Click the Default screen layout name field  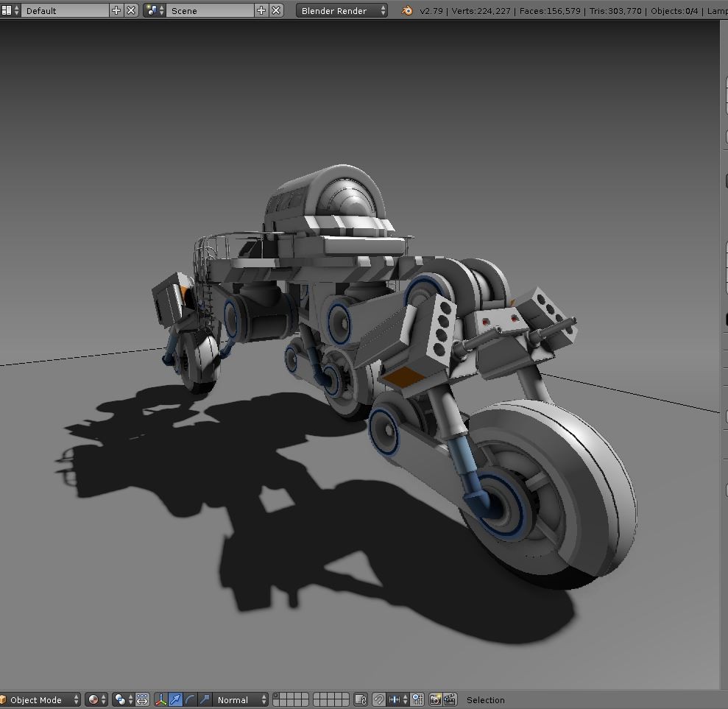[66, 10]
